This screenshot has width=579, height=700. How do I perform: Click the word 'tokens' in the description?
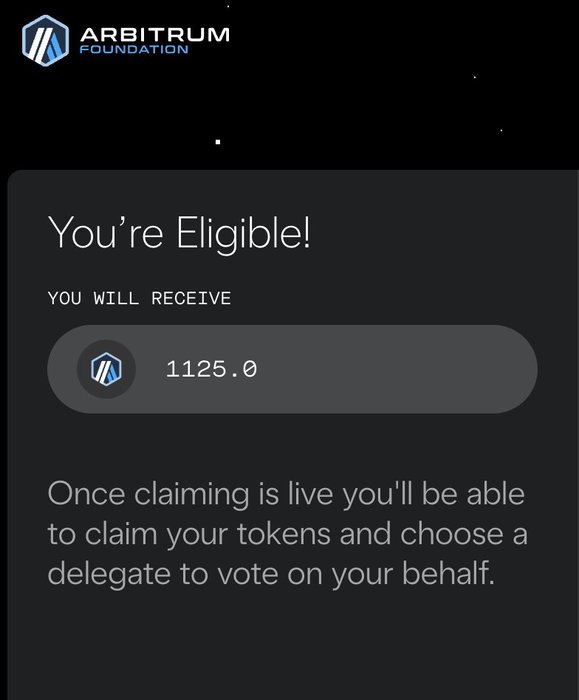coord(284,534)
